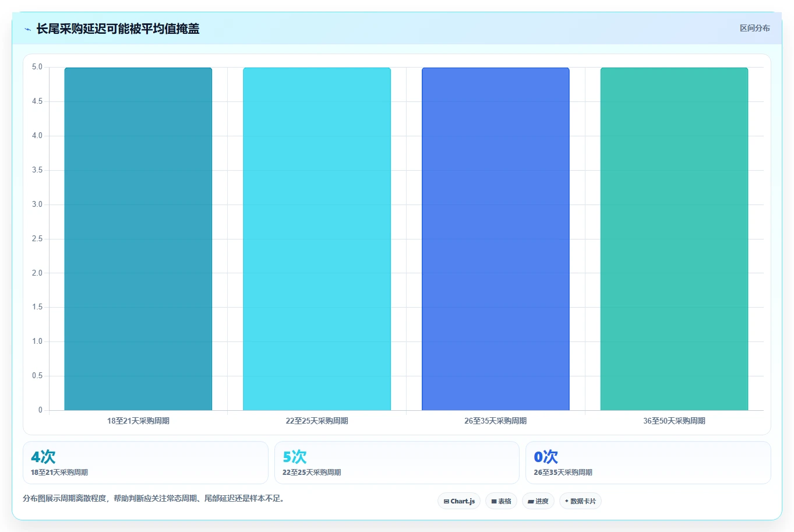Click the 进度 chip icon
The image size is (794, 532).
[531, 501]
